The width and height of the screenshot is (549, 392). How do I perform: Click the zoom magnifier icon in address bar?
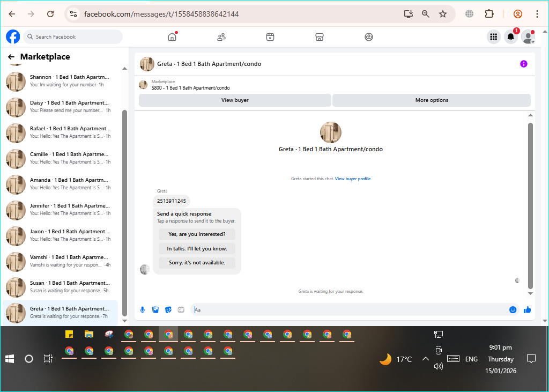click(x=425, y=14)
